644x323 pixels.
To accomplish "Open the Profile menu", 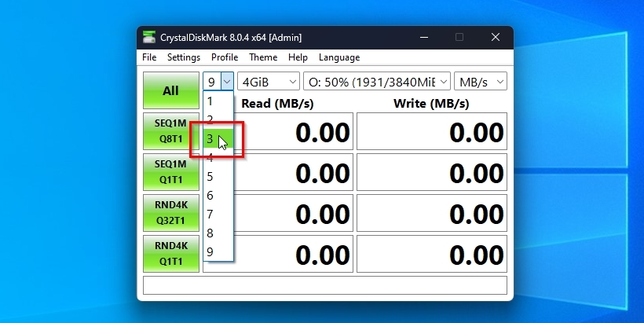I will (x=225, y=57).
